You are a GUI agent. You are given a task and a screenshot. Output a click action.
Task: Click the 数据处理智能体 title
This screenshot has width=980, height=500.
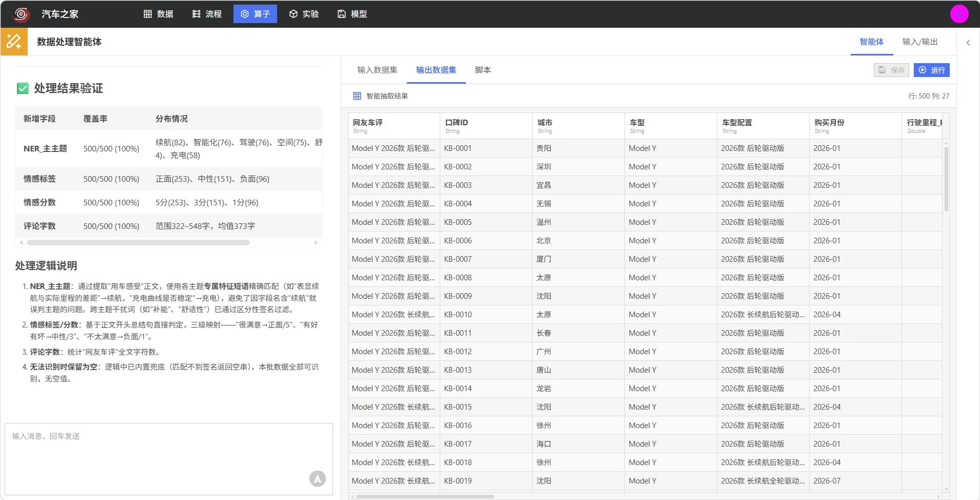coord(69,42)
